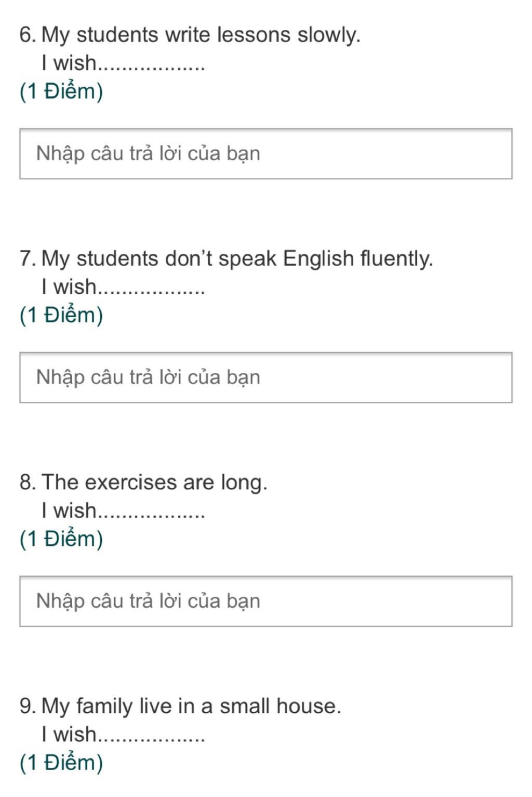Click the '(1 Điểm)' label of question 6
This screenshot has height=797, width=532.
(x=61, y=92)
